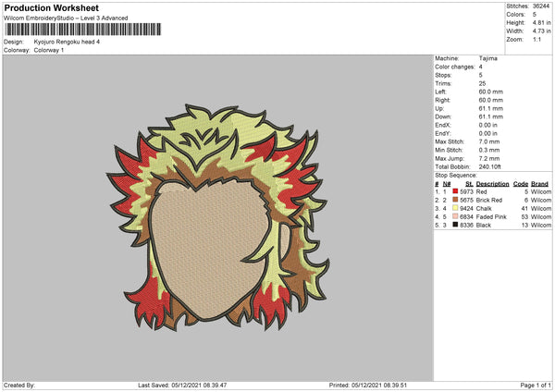Viewport: 555px width, 392px height.
Task: Click the 'Production Worksheet' title
Action: 51,7
